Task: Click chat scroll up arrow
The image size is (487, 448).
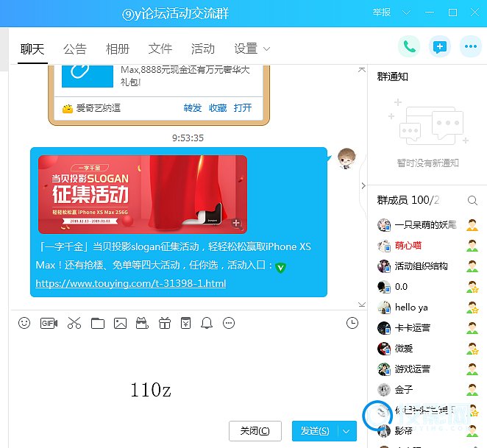Action: click(x=361, y=70)
